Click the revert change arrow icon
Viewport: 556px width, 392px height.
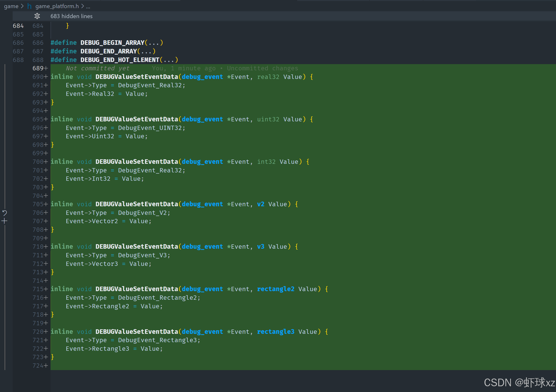point(5,213)
